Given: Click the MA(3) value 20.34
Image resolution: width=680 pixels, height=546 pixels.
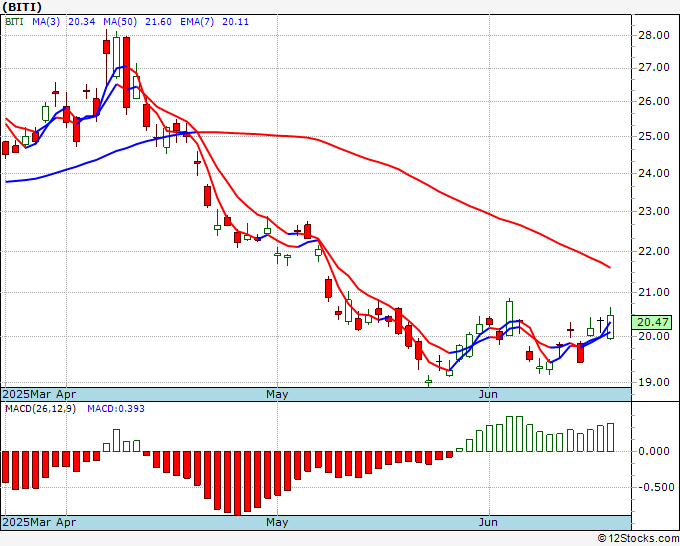Looking at the screenshot, I should click(82, 22).
